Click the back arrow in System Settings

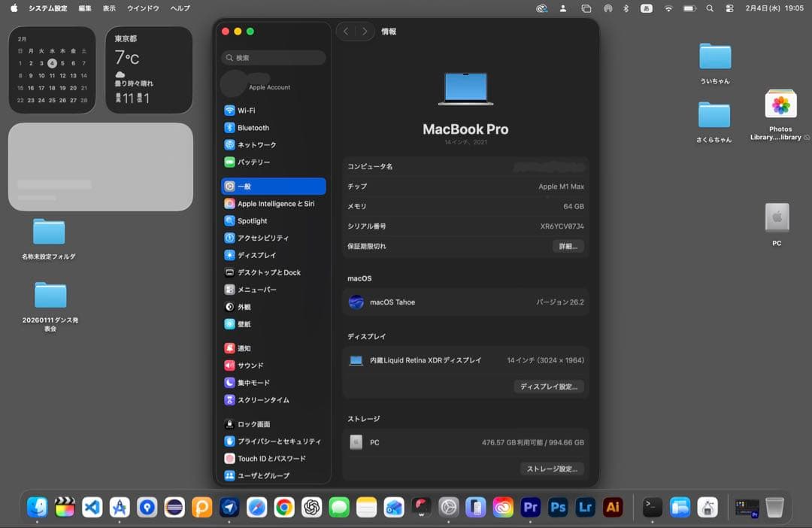(345, 32)
